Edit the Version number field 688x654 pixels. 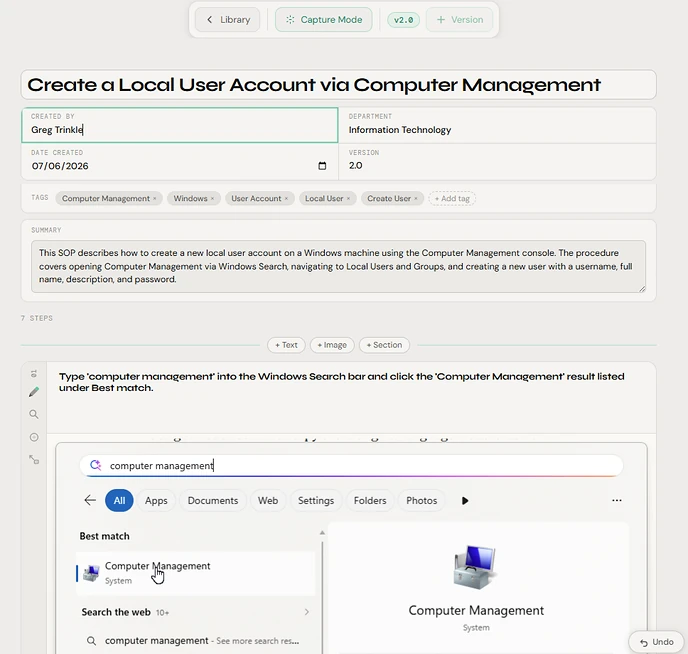[498, 161]
